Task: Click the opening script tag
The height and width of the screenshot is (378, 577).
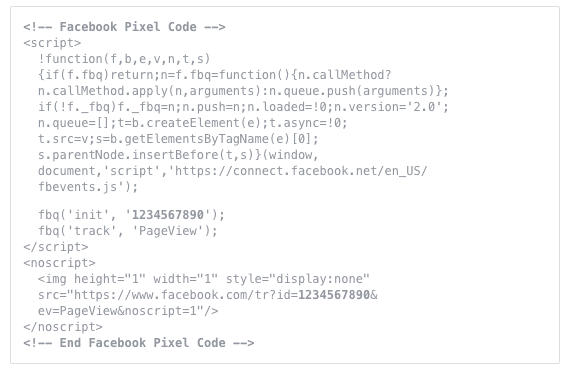Action: coord(52,43)
